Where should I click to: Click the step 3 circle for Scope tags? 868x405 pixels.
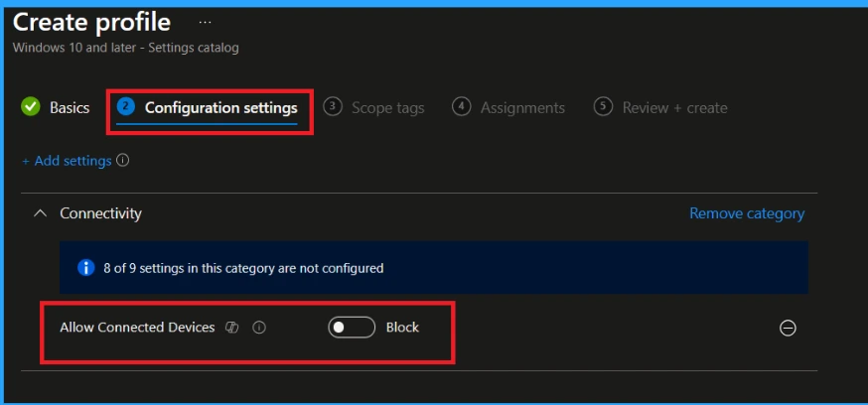(334, 107)
